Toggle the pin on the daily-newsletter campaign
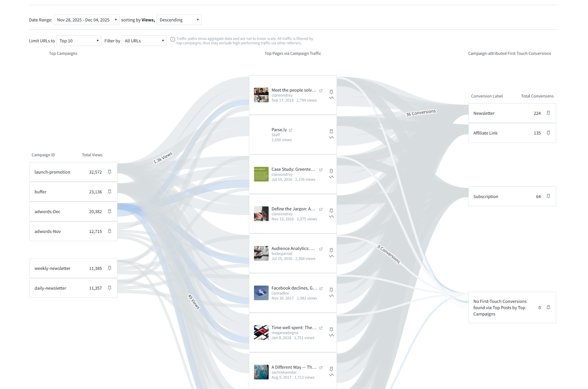 pos(110,288)
